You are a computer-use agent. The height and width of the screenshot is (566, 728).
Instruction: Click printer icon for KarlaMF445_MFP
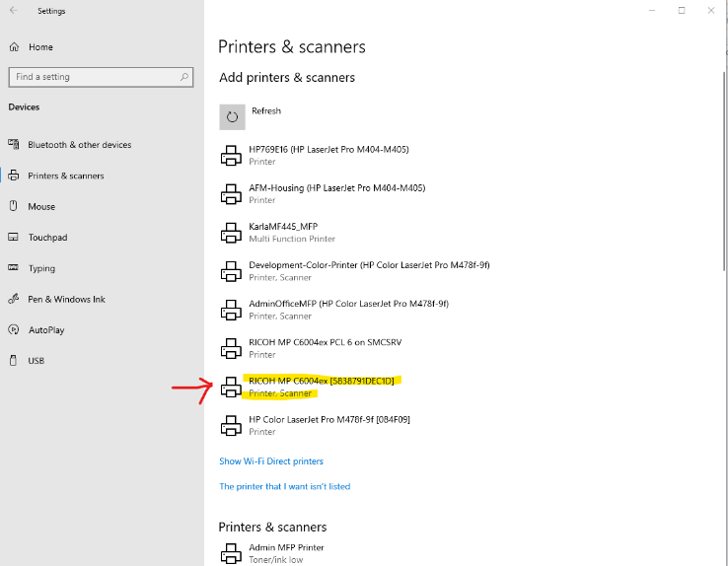tap(231, 233)
